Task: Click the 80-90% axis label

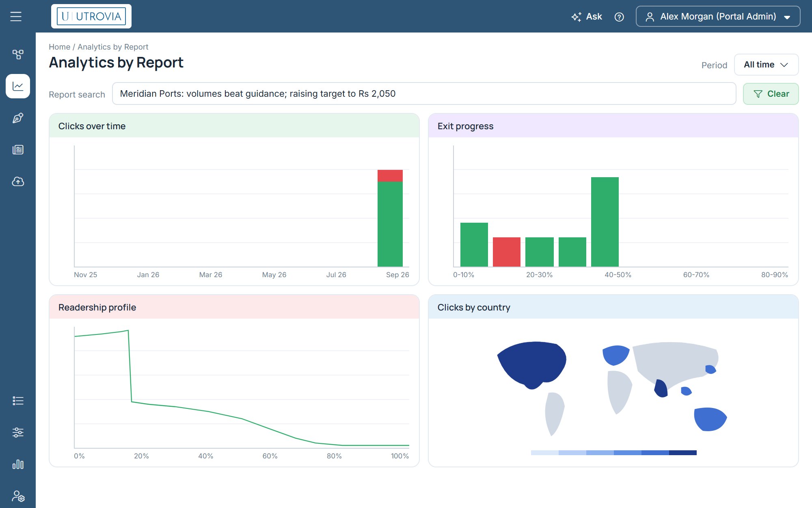Action: click(x=774, y=275)
